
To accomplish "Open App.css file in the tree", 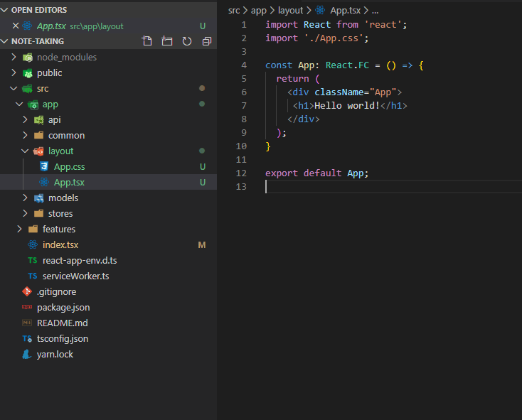I will pos(108,166).
